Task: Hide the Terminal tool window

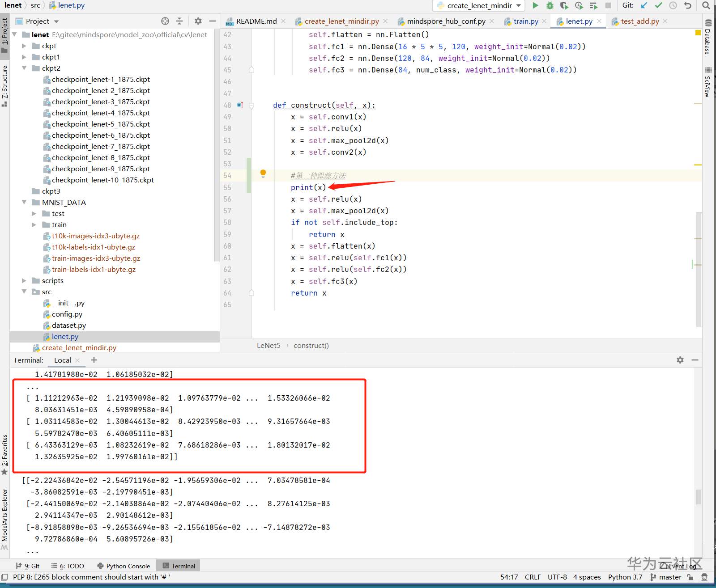Action: 695,360
